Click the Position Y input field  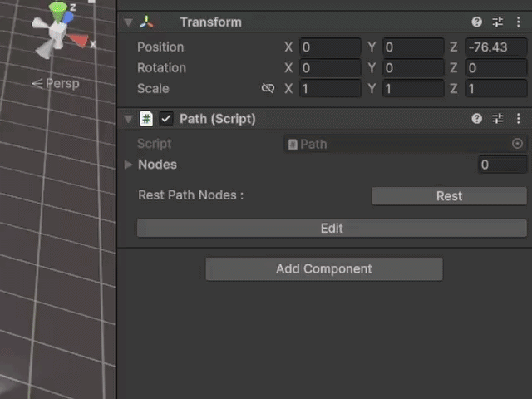pos(413,47)
